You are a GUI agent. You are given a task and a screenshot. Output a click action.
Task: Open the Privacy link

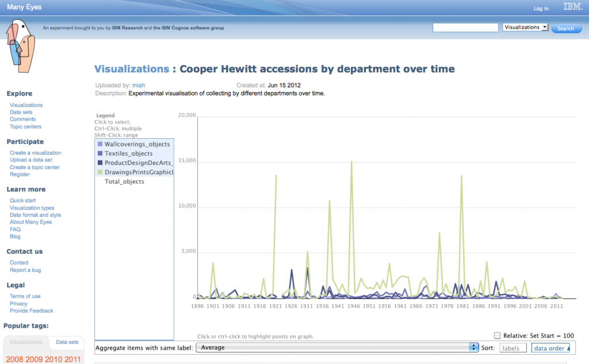click(x=18, y=304)
